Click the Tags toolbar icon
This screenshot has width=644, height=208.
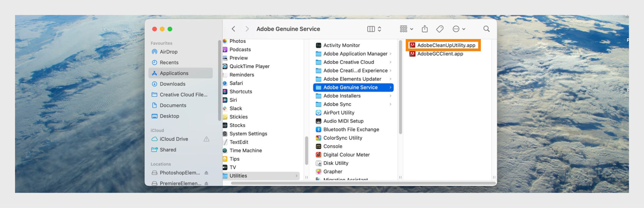pyautogui.click(x=440, y=29)
